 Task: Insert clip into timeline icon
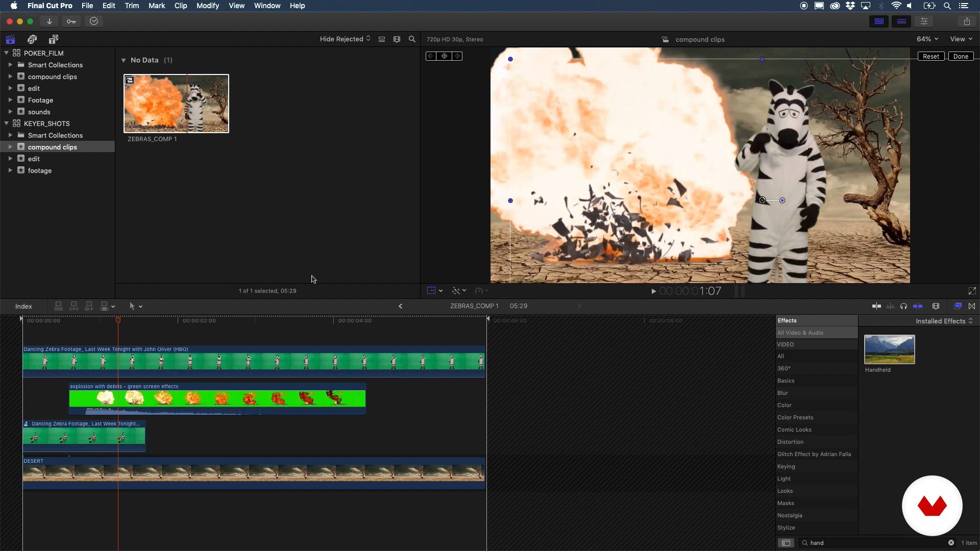[73, 306]
